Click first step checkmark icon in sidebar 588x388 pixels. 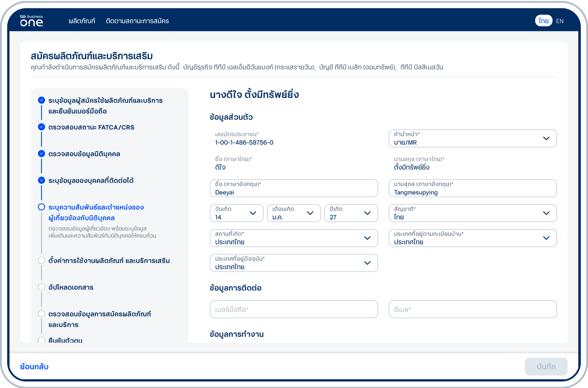[x=42, y=100]
